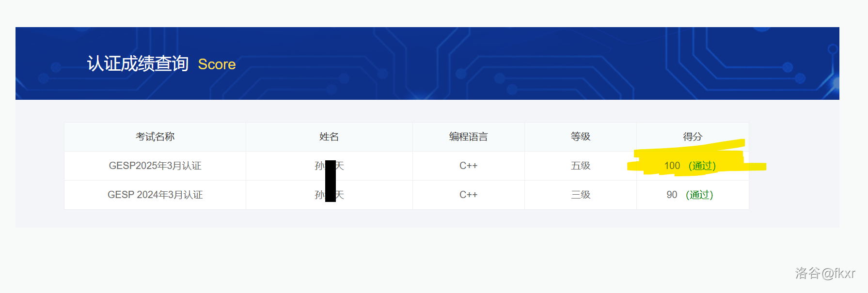Screen dimensions: 868x293
Task: Click the GESP2025年3月认证 exam name
Action: [155, 166]
